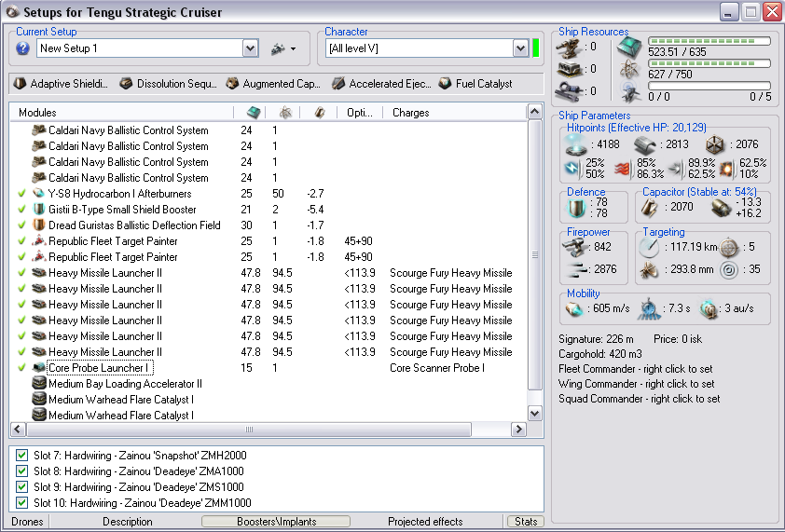Click the green character status indicator
Image resolution: width=785 pixels, height=532 pixels.
[536, 48]
